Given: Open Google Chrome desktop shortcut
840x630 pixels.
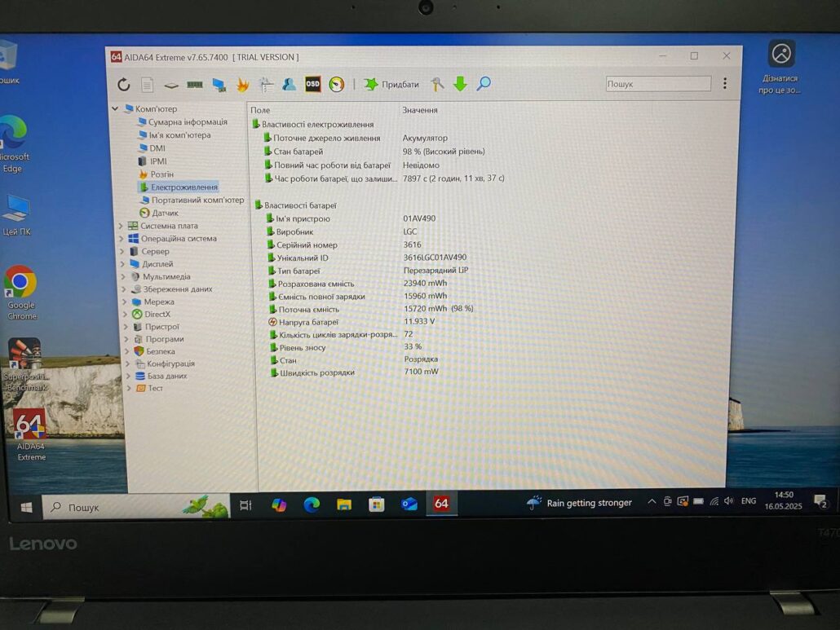Looking at the screenshot, I should tap(21, 293).
